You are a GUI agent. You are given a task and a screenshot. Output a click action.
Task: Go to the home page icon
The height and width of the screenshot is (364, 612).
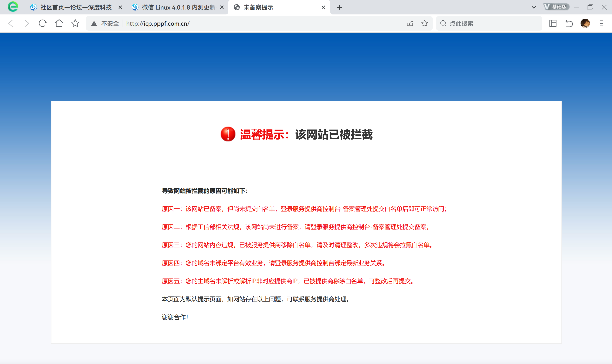(x=59, y=23)
